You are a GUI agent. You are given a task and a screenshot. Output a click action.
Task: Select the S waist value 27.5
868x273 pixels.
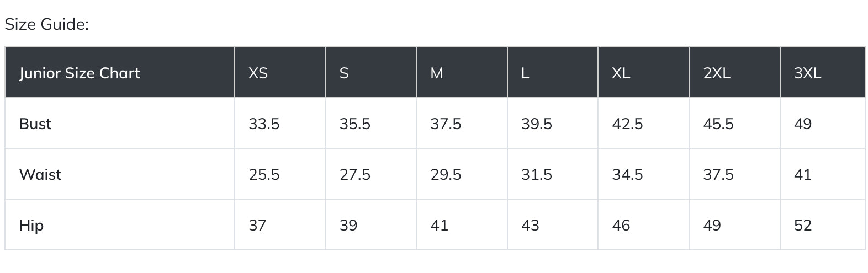(x=354, y=174)
